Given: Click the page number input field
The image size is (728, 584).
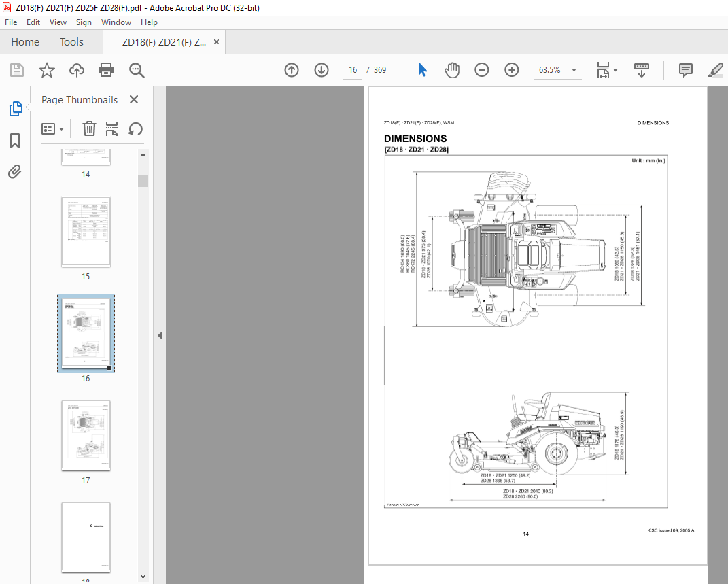Looking at the screenshot, I should (x=353, y=70).
